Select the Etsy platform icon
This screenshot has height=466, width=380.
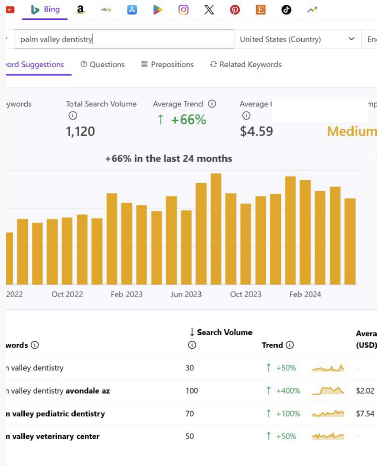(261, 10)
